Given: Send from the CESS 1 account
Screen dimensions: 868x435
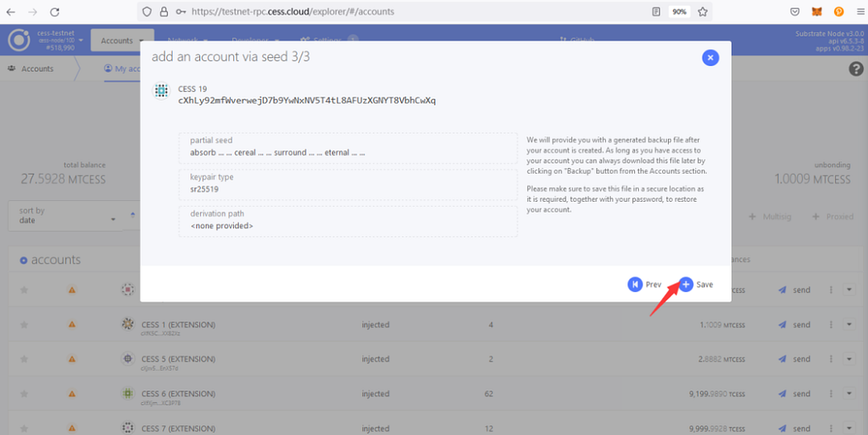Looking at the screenshot, I should tap(794, 325).
